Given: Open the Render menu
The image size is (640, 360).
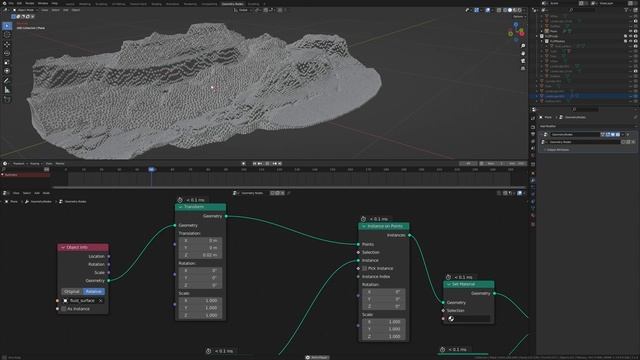Looking at the screenshot, I should click(x=29, y=3).
